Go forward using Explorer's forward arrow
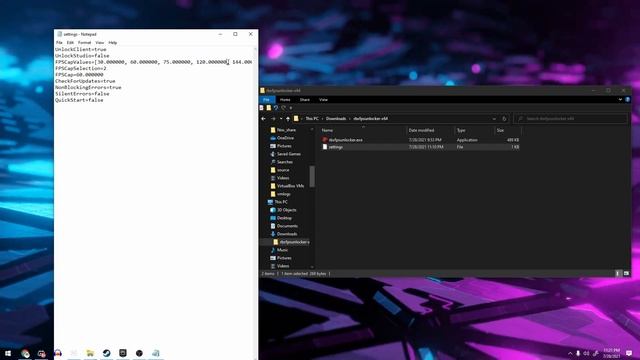640x360 pixels. 273,119
